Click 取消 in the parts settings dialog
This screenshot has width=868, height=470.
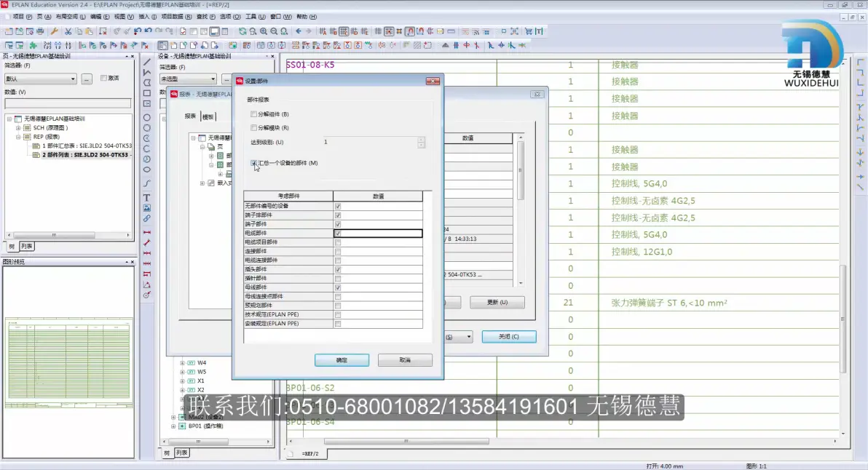(405, 360)
